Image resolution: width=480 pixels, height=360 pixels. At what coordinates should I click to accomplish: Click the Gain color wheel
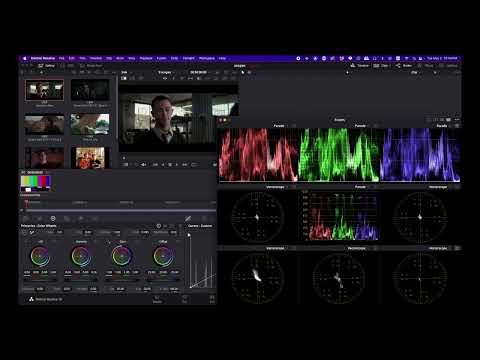tap(122, 256)
